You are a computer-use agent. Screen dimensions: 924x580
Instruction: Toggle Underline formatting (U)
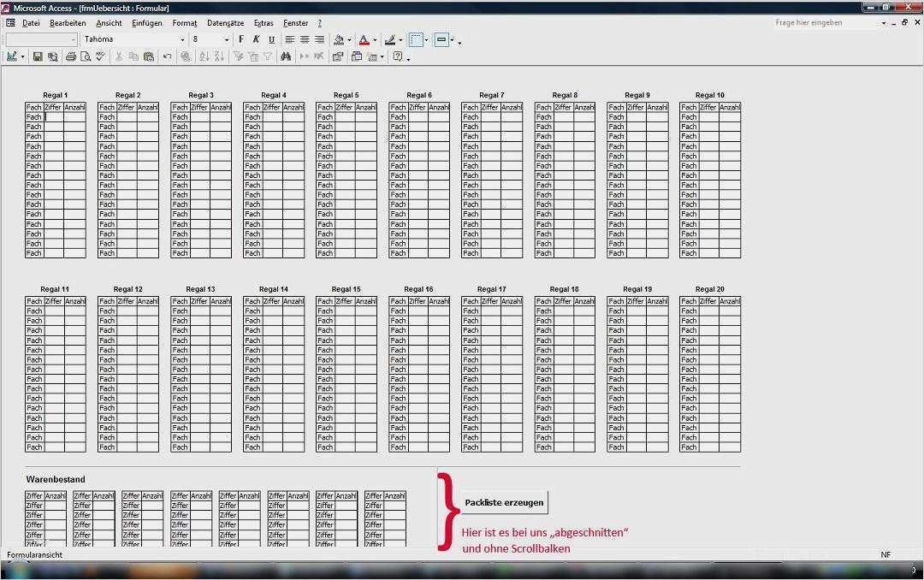click(x=271, y=39)
